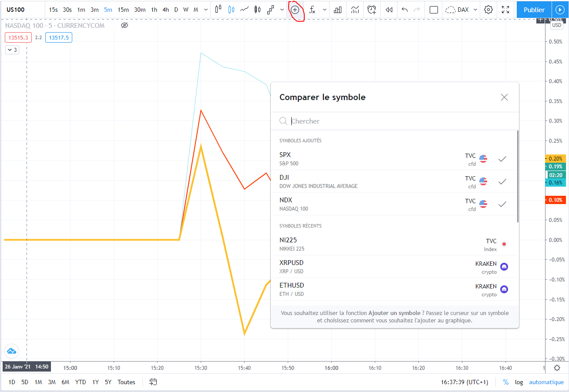Undo the last chart action
Viewport: 569px width, 392px height.
pyautogui.click(x=405, y=10)
